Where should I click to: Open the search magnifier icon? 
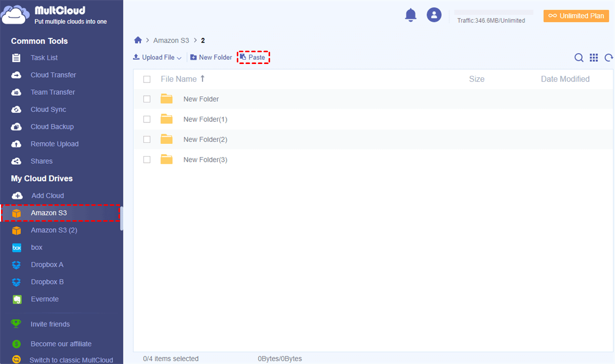[x=579, y=58]
